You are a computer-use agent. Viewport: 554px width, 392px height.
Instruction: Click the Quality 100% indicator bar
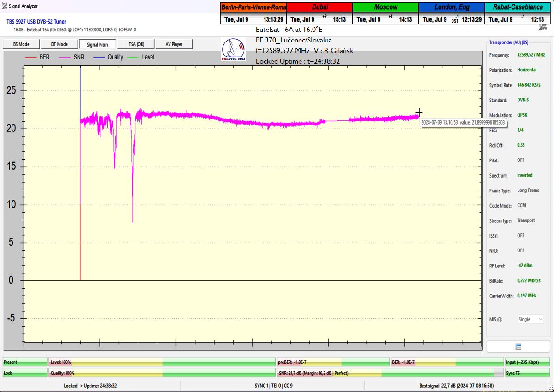pyautogui.click(x=162, y=373)
